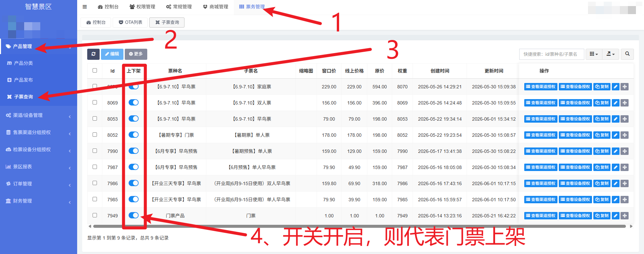
Task: Click 查看渠道授权 for row 8053
Action: click(541, 119)
